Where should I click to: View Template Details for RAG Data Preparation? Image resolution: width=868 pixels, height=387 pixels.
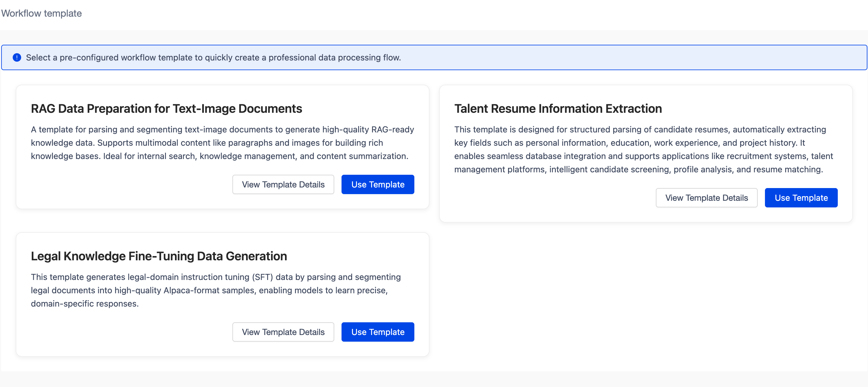[x=283, y=184]
